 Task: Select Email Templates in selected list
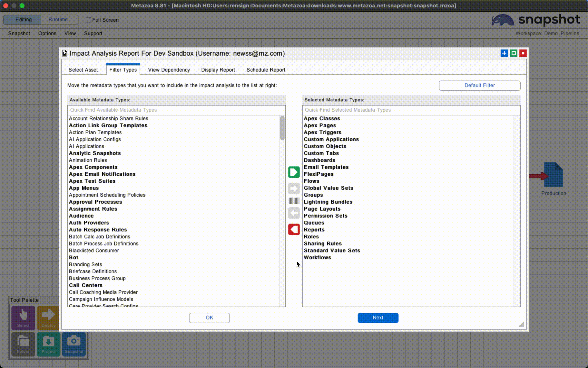click(x=408, y=167)
